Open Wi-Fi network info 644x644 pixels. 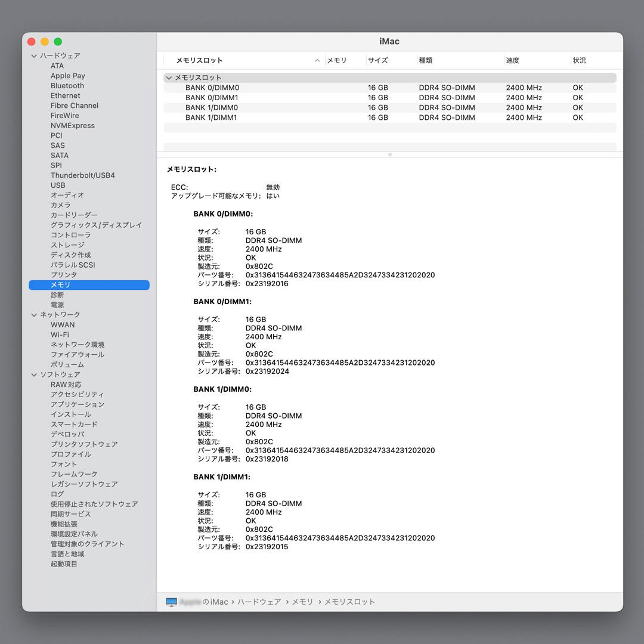[60, 335]
